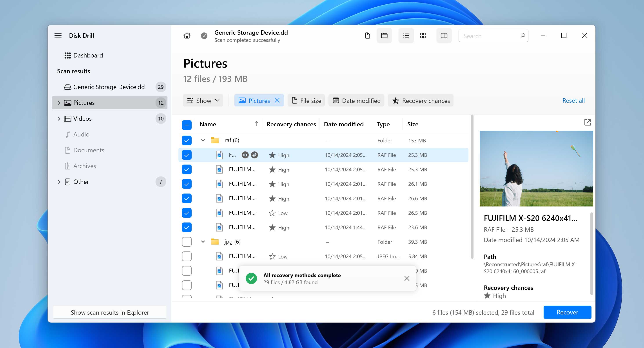
Task: Click the eye preview icon on highlighted row
Action: [245, 155]
